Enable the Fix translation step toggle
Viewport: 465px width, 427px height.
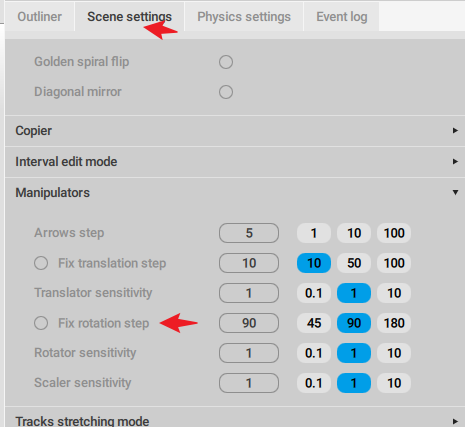tap(41, 263)
